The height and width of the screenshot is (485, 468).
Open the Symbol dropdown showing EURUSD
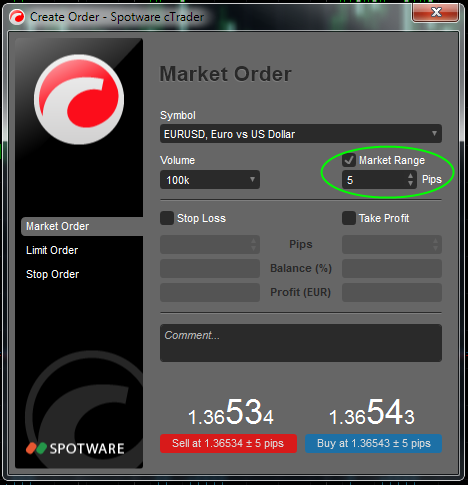pyautogui.click(x=301, y=134)
